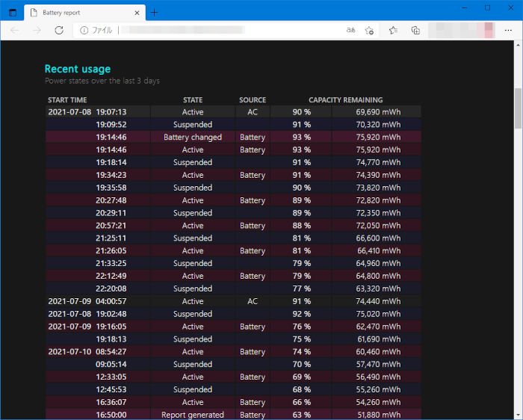Reload the Battery report page
This screenshot has width=523, height=420.
[x=59, y=30]
